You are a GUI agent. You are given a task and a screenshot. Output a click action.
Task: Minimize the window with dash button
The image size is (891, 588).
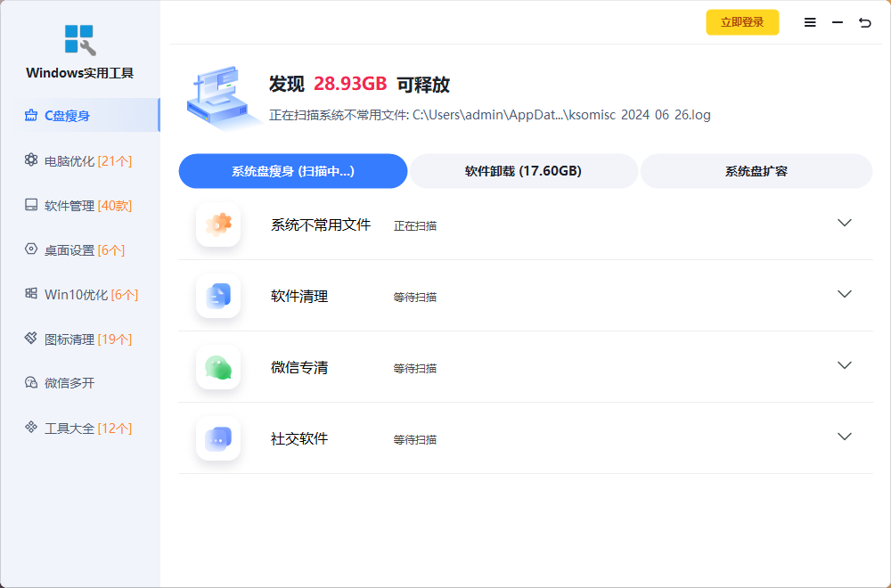pos(837,22)
